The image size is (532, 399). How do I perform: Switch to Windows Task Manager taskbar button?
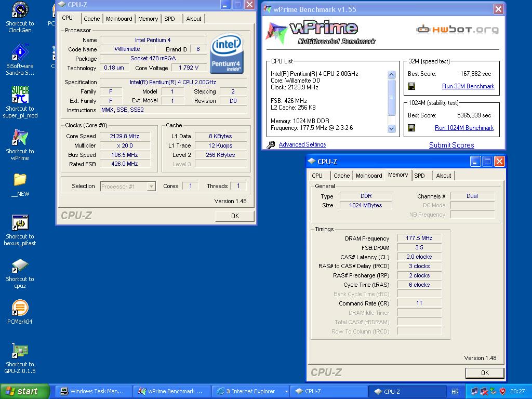(x=92, y=391)
